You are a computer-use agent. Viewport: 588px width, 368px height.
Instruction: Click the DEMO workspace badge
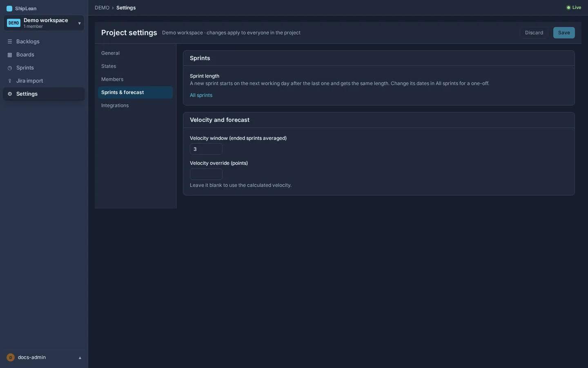pyautogui.click(x=13, y=23)
